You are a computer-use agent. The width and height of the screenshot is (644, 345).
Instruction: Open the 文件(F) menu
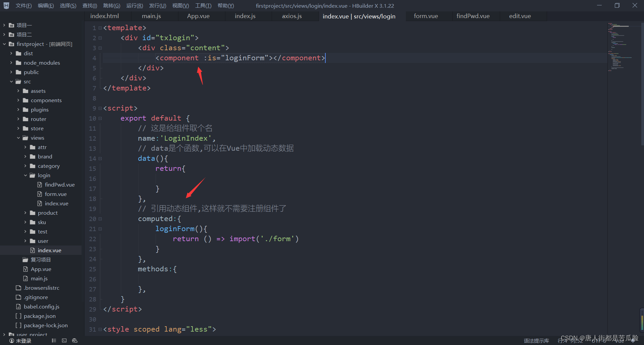(x=23, y=6)
